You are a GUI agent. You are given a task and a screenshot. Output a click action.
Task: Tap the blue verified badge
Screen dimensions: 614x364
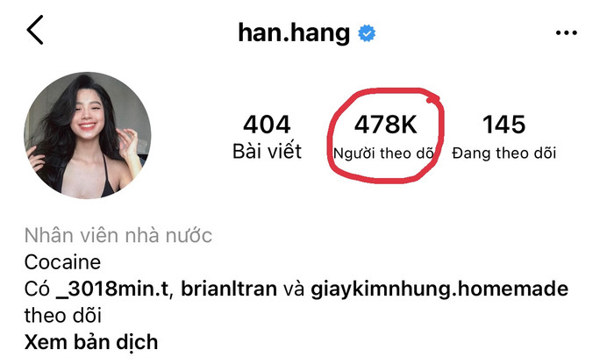(x=367, y=33)
